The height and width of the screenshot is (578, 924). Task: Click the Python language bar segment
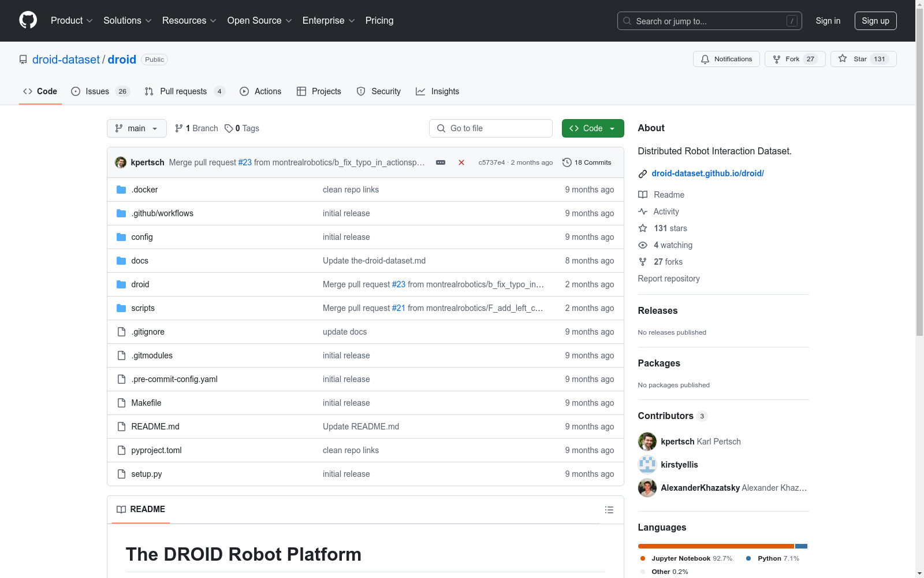[801, 546]
